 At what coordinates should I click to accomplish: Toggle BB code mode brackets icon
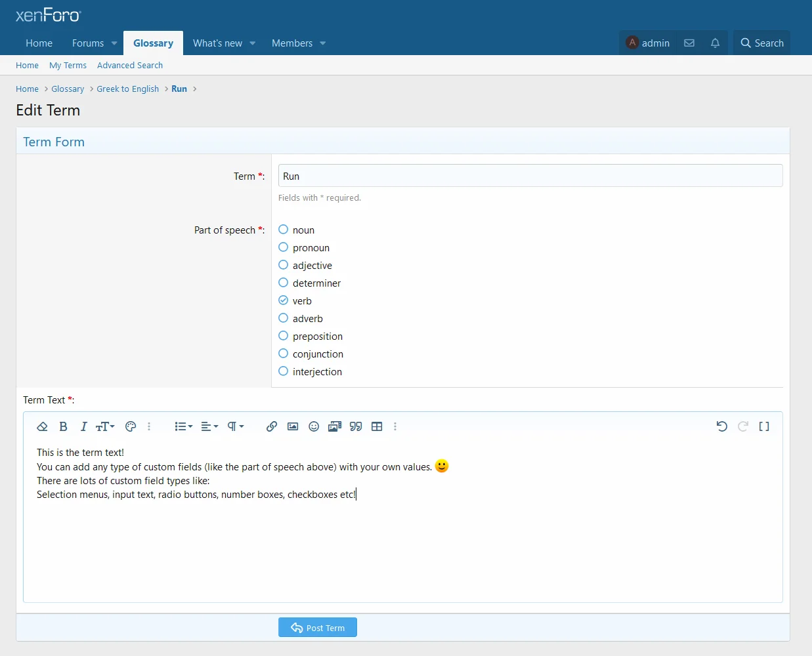(764, 426)
